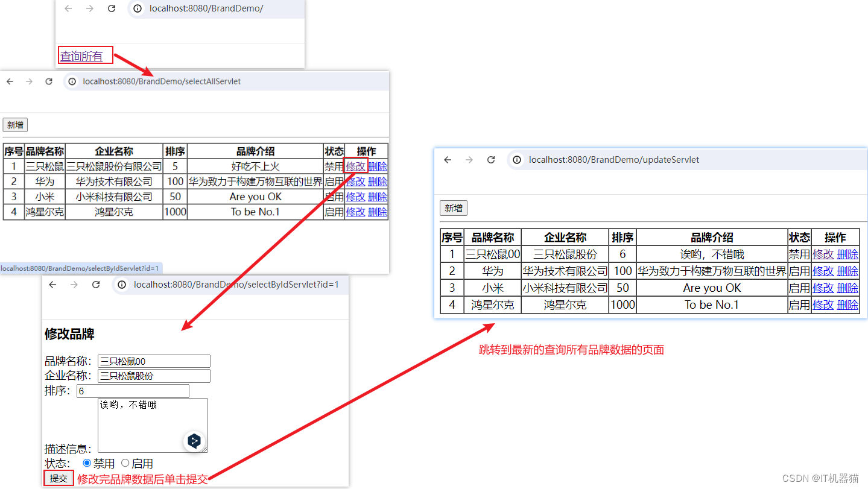
Task: Click the 品牌名称 input field
Action: (x=154, y=361)
